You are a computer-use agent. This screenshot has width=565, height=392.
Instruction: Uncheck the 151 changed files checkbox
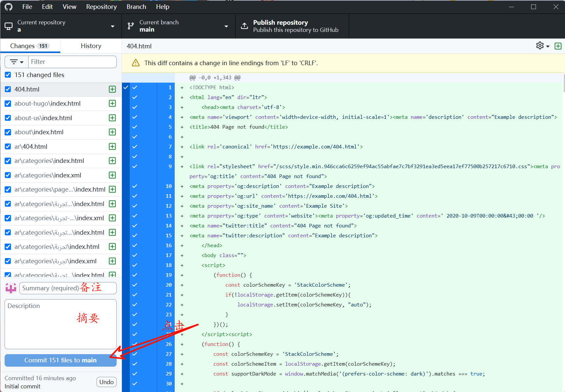coord(8,75)
